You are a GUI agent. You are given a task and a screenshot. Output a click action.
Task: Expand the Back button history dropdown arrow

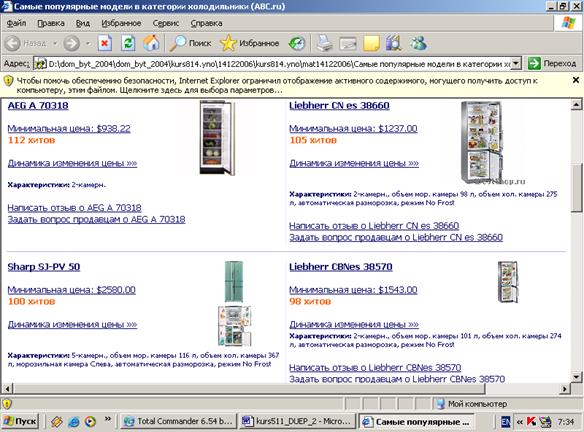pos(55,44)
